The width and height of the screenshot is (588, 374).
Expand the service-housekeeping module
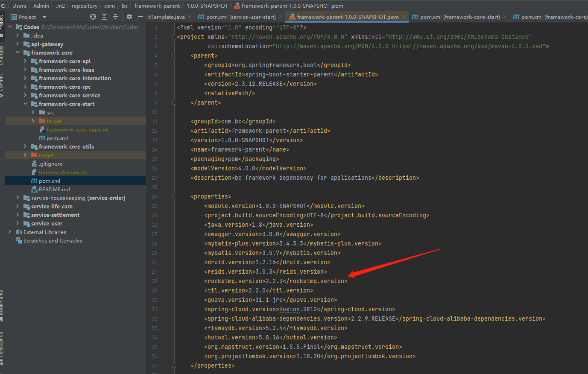click(18, 198)
